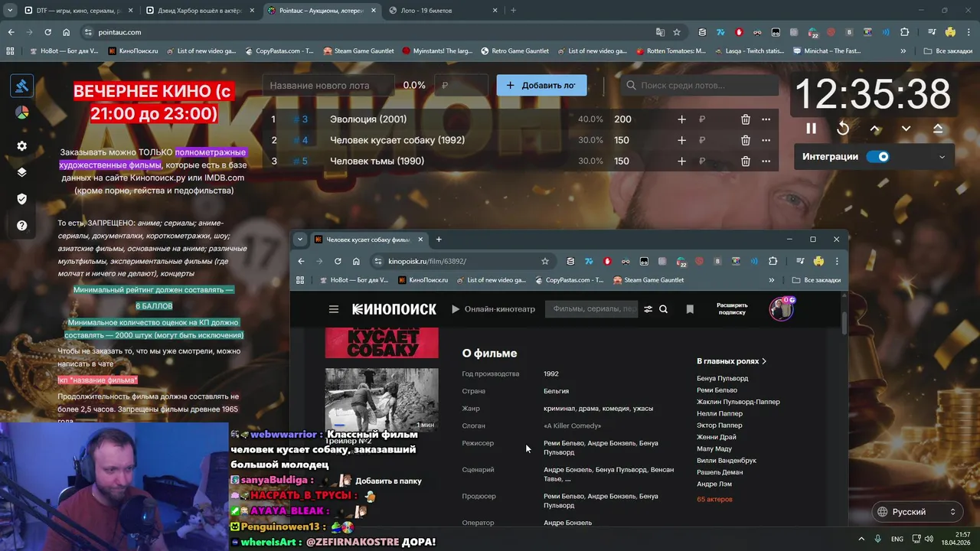The image size is (980, 551).
Task: Open the auction gavel icon in sidebar
Action: point(21,86)
